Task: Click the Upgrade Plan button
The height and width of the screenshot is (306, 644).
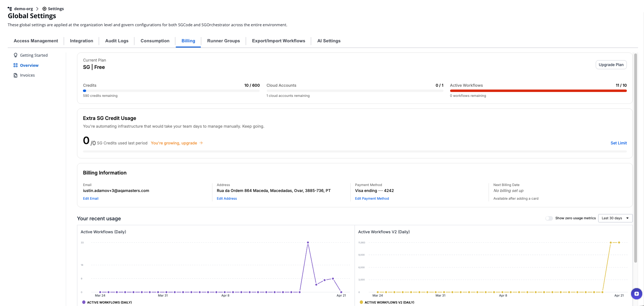Action: coord(611,65)
